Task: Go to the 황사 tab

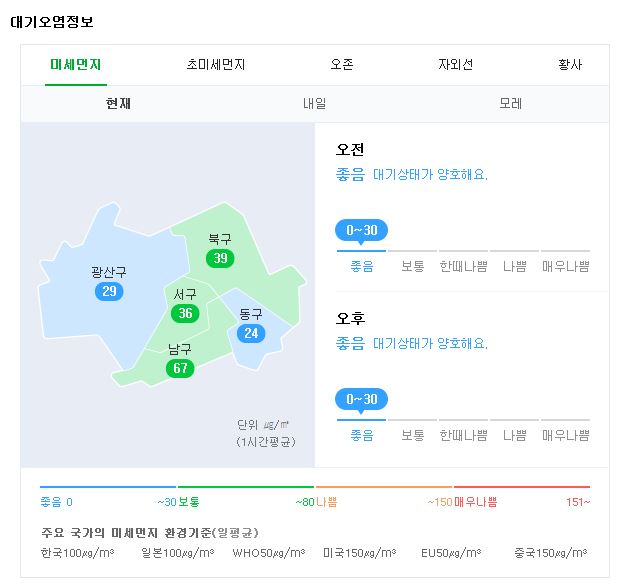Action: [x=570, y=65]
